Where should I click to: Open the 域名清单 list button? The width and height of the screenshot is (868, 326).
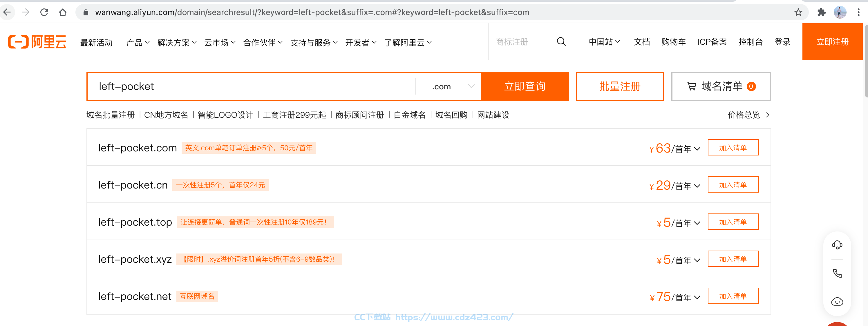coord(721,86)
